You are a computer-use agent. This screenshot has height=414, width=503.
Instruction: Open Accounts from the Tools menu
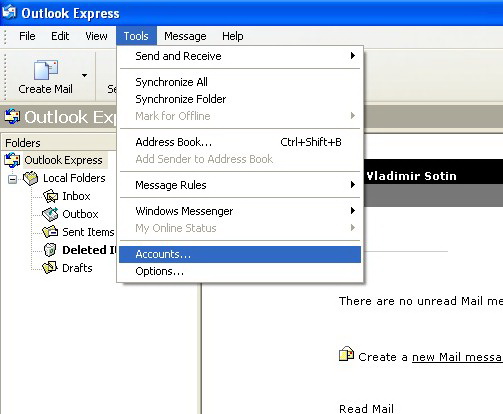coord(240,254)
